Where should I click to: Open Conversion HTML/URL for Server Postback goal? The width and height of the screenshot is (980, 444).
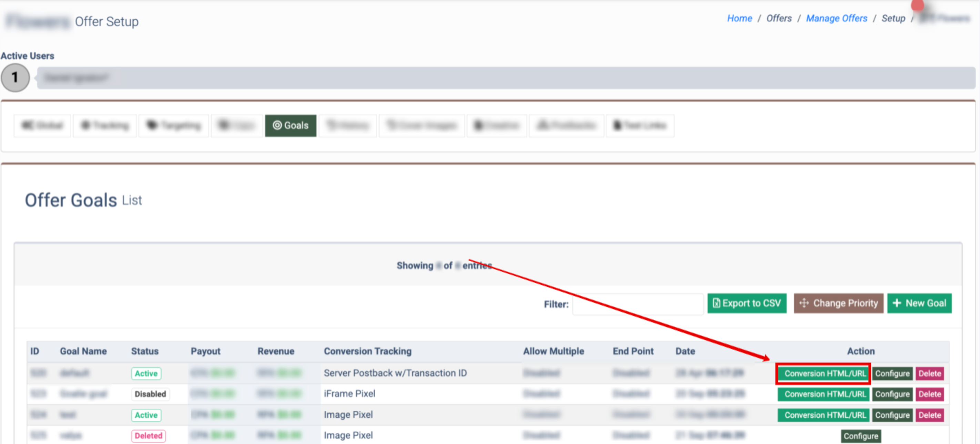click(823, 373)
